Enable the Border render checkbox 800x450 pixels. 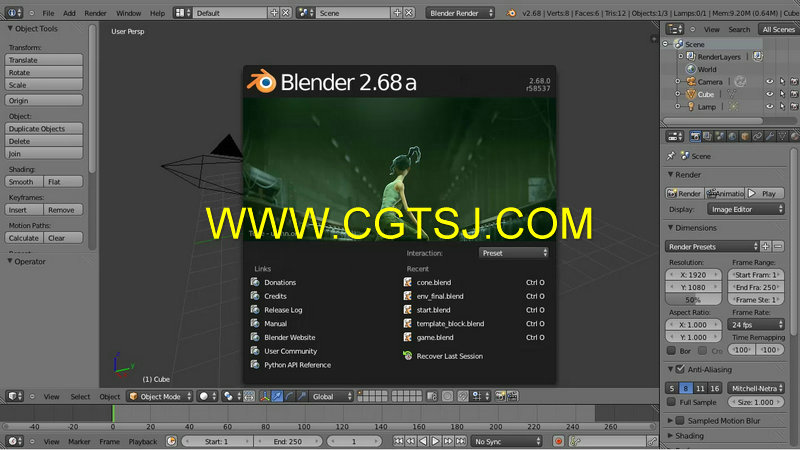click(x=671, y=351)
